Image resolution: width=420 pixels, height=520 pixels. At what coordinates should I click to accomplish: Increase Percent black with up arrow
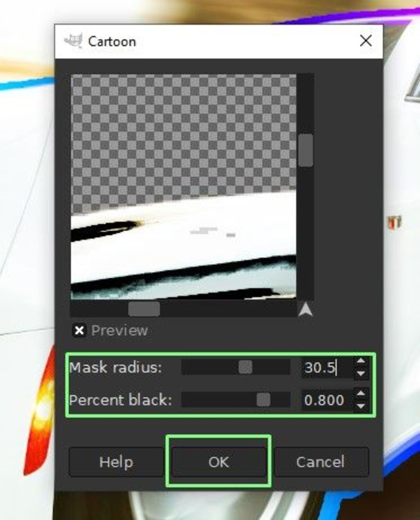[x=361, y=394]
